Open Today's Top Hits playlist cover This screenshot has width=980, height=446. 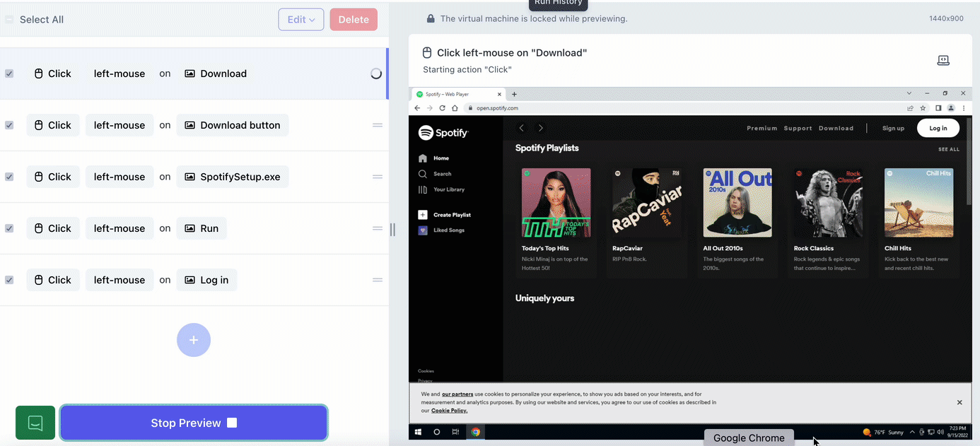tap(556, 203)
